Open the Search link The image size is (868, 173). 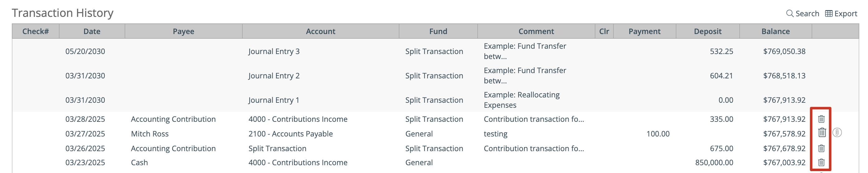803,13
